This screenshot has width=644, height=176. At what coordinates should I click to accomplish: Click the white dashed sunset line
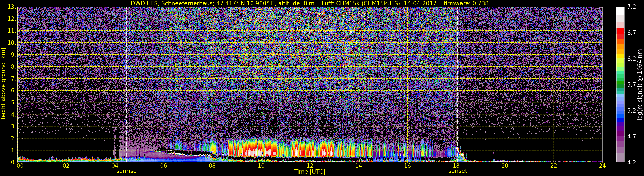coord(458,84)
